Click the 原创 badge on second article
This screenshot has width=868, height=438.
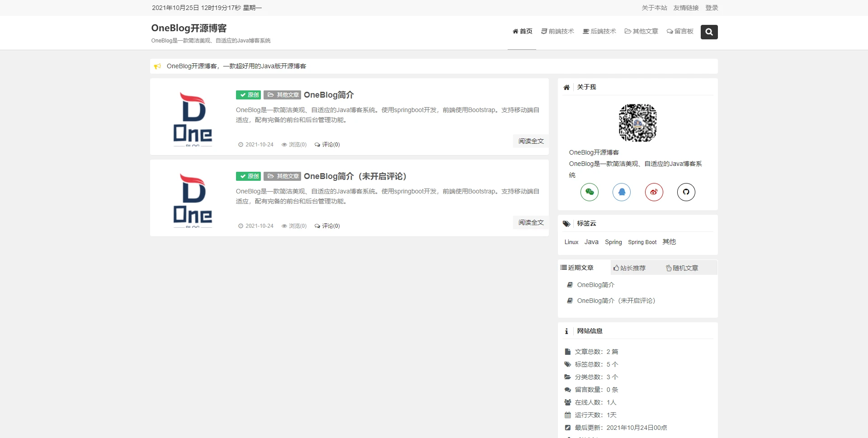[x=248, y=176]
